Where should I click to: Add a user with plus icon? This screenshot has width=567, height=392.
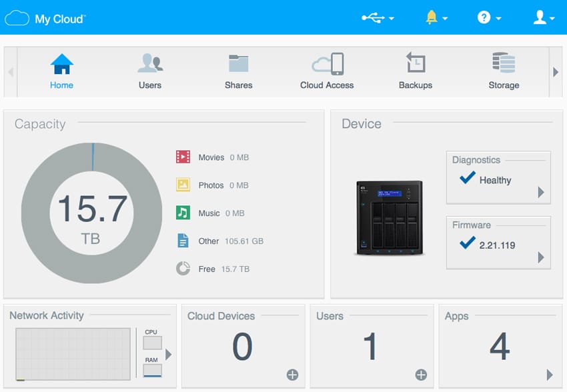421,375
